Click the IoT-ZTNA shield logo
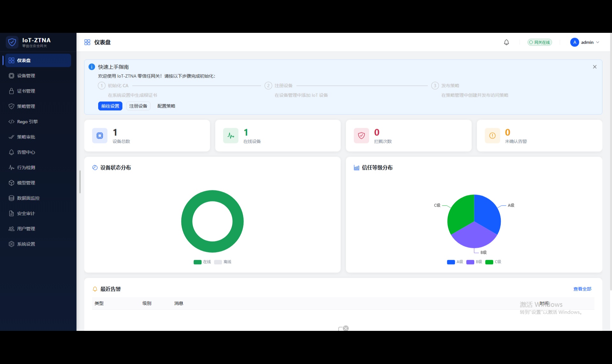The image size is (612, 364). click(12, 42)
